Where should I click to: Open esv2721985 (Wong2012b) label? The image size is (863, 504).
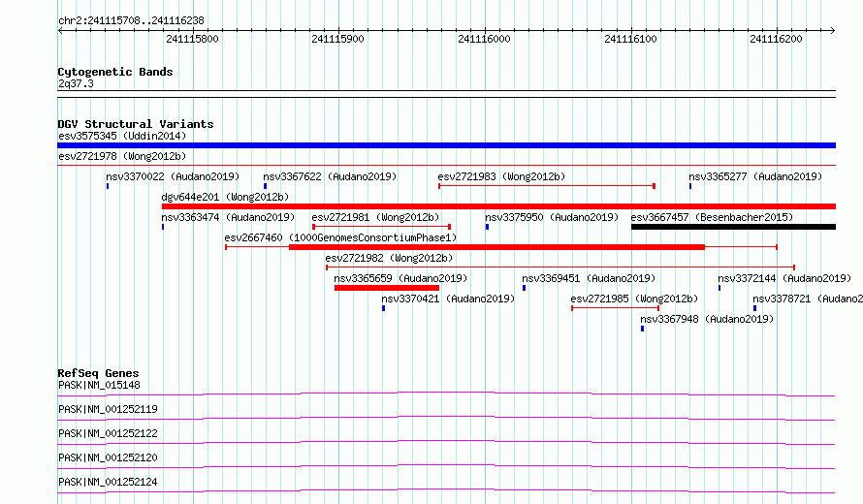pyautogui.click(x=634, y=299)
